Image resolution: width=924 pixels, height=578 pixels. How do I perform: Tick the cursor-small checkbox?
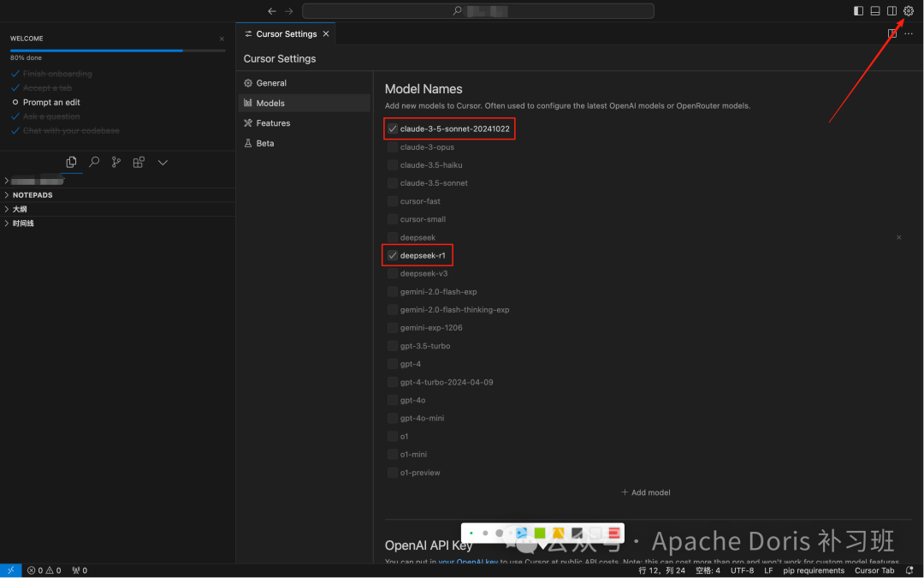393,219
